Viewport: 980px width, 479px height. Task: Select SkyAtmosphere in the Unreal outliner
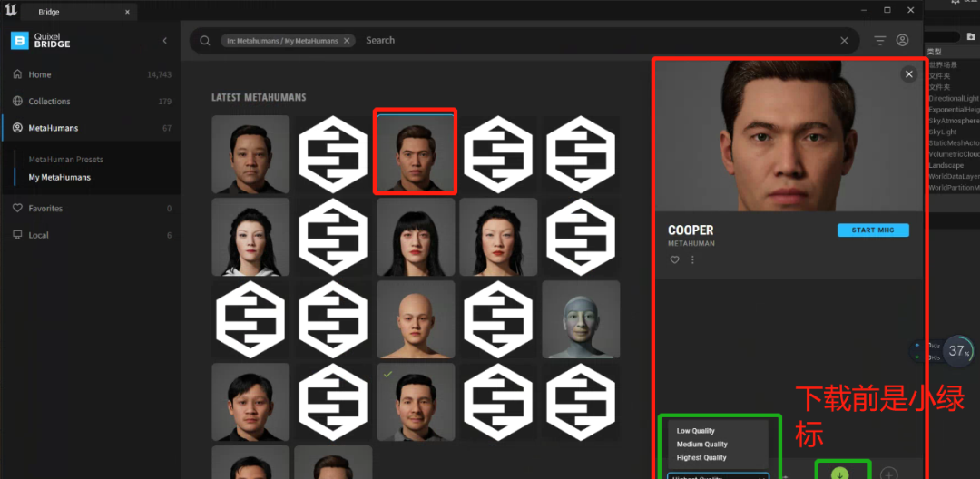(954, 122)
